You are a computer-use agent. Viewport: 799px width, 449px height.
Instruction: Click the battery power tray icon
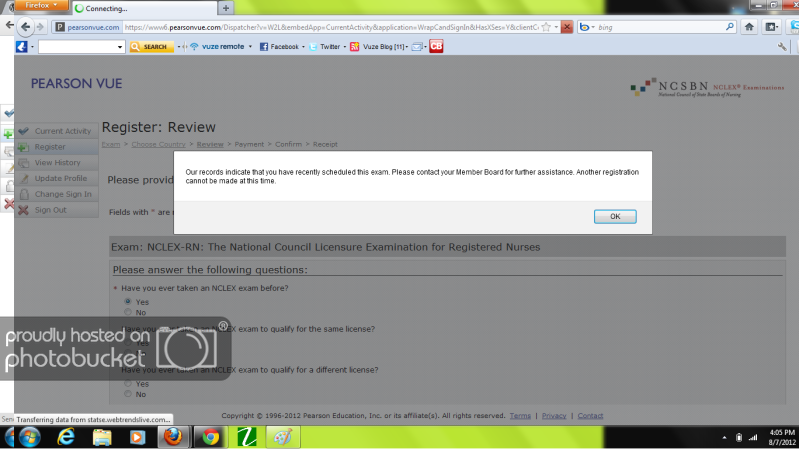point(739,437)
